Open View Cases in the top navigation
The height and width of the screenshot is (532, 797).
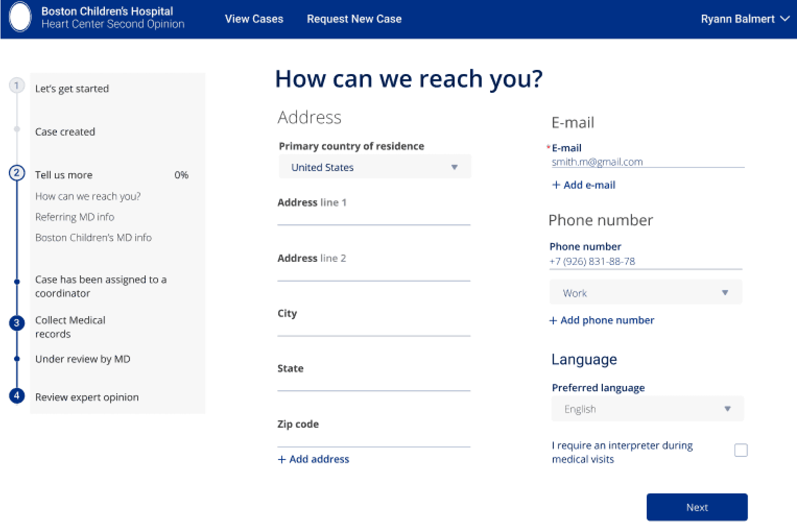tap(254, 19)
